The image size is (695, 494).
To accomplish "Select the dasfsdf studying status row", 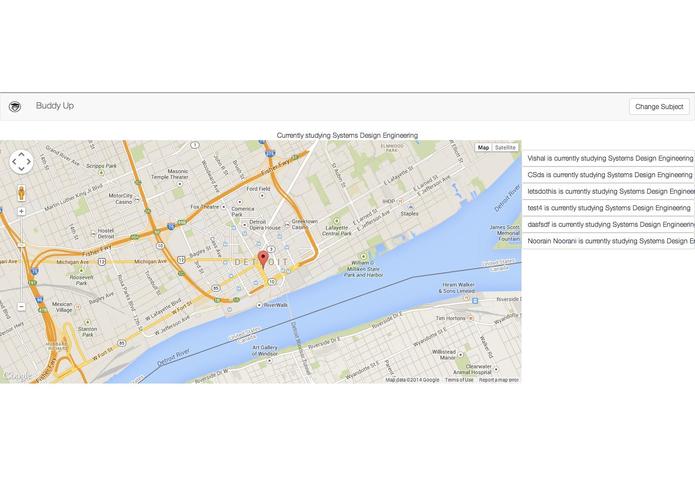I will pos(609,225).
